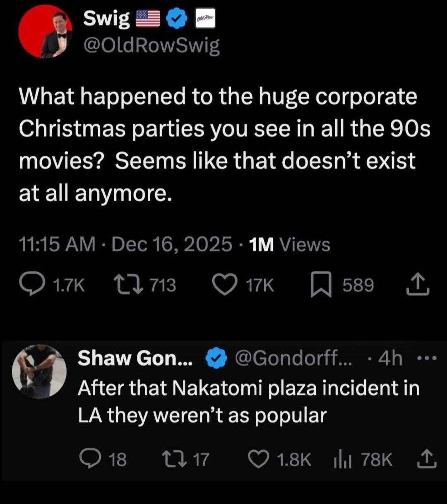This screenshot has height=504, width=447.
Task: Open reply comments on Swig's tweet
Action: (x=31, y=285)
